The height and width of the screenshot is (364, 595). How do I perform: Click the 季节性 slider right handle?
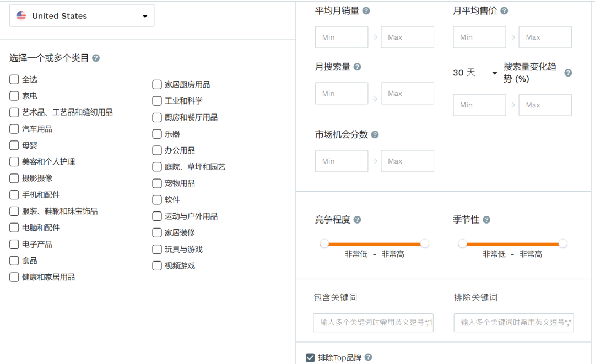pyautogui.click(x=562, y=243)
